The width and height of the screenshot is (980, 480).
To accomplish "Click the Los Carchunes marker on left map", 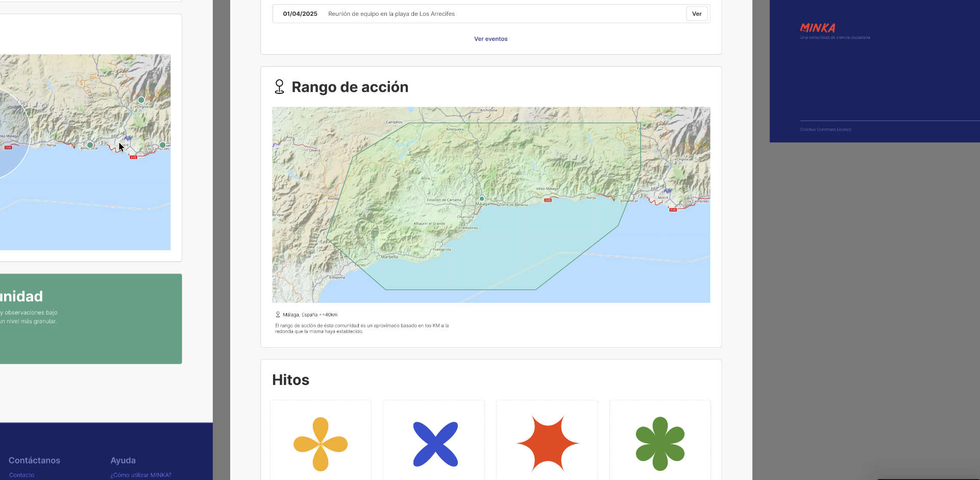I will (x=162, y=145).
